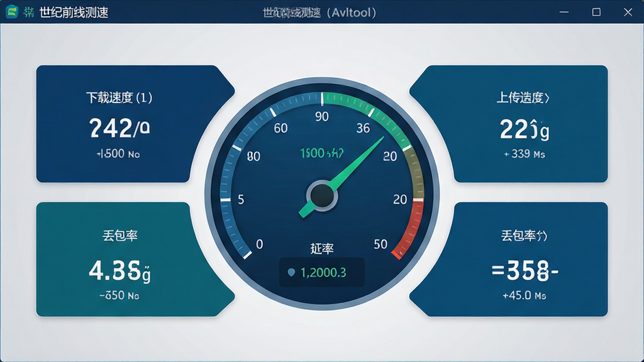This screenshot has width=644, height=362.
Task: Click the 0 mark on the gauge
Action: click(x=260, y=244)
